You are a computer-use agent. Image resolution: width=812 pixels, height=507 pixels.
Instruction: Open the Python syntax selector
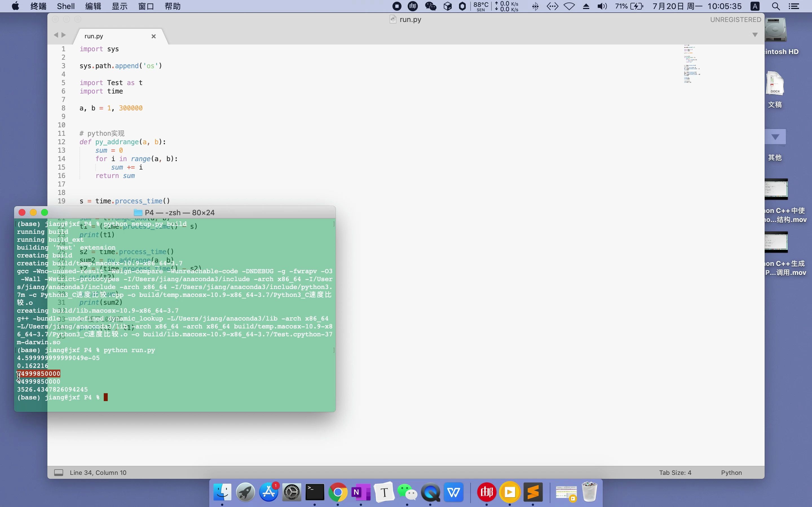(x=731, y=472)
